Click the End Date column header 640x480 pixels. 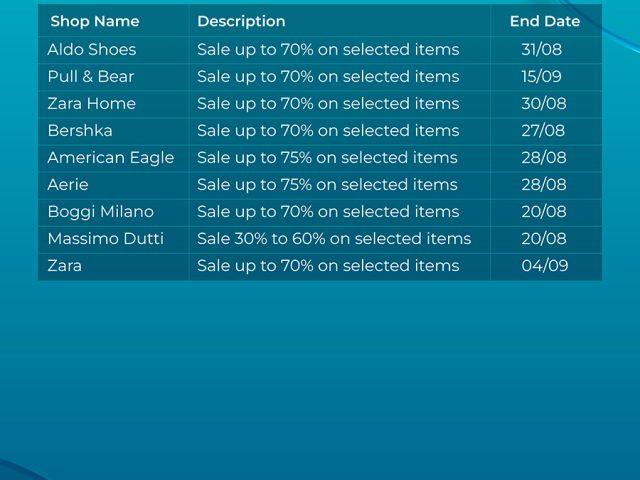tap(545, 21)
